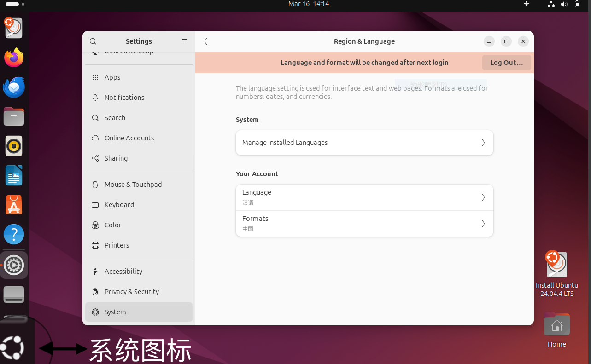Open Firefox from the dock
The image size is (591, 364).
[14, 58]
